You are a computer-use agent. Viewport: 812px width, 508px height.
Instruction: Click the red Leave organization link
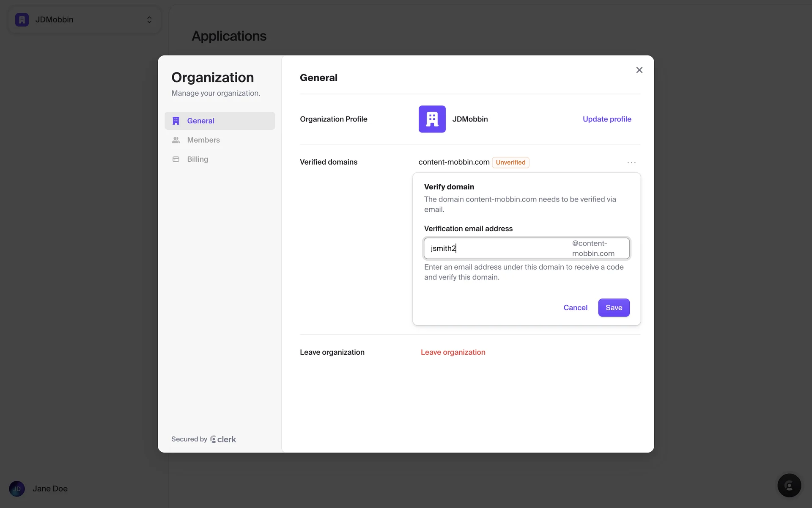coord(453,352)
